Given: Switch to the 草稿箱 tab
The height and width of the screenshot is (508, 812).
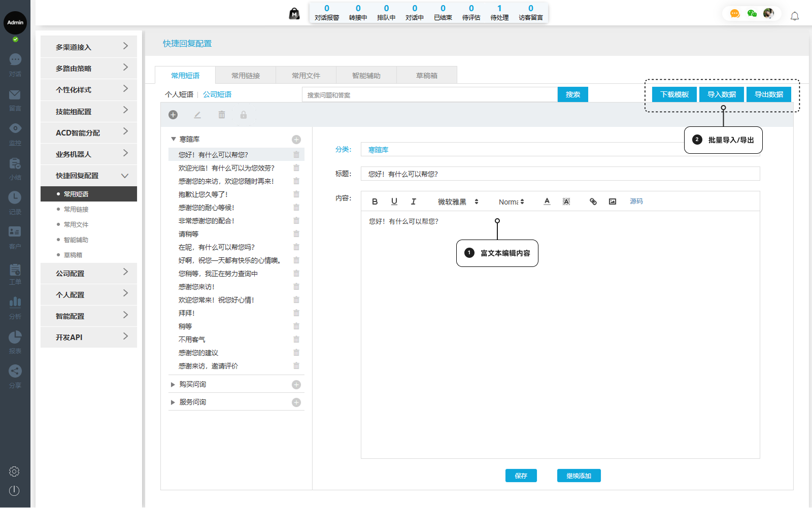Looking at the screenshot, I should (x=426, y=76).
